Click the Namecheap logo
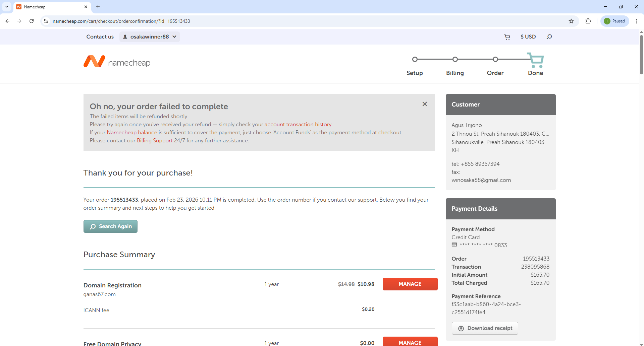The image size is (644, 346). (x=117, y=62)
